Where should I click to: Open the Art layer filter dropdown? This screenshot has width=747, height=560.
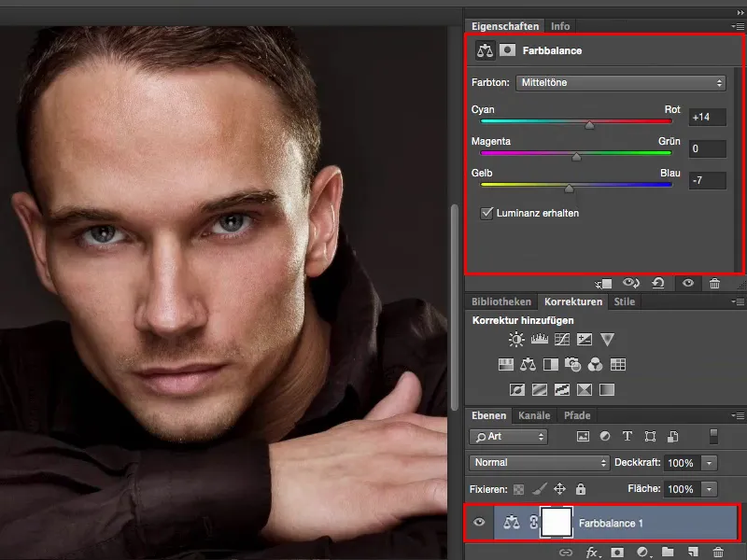click(x=508, y=437)
